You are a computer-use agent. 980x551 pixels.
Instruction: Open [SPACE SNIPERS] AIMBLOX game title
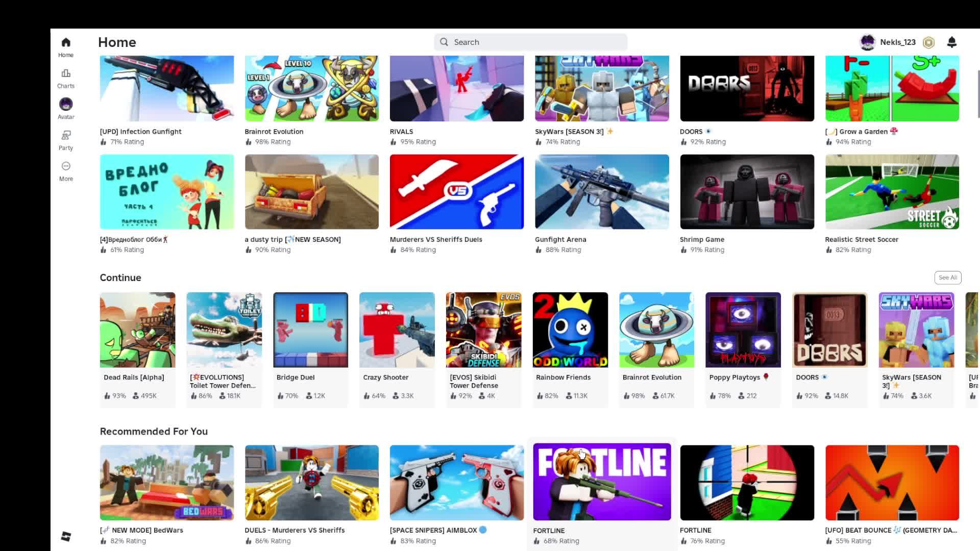(x=433, y=530)
